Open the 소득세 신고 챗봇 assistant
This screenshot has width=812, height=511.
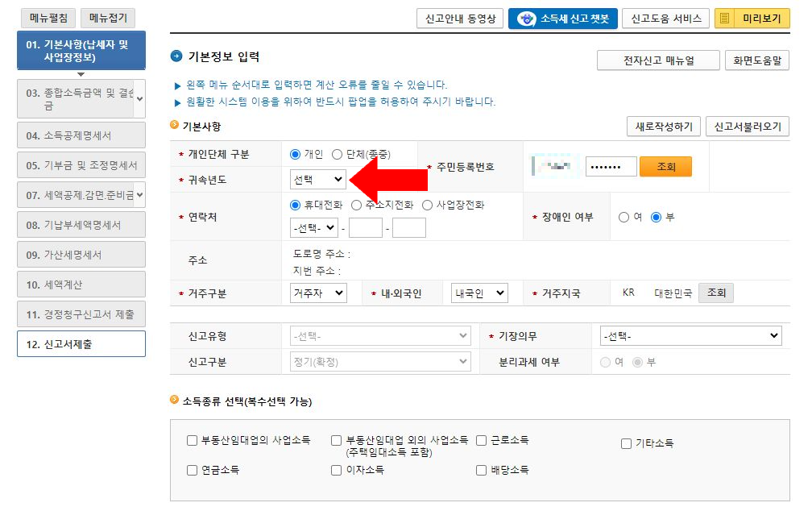pyautogui.click(x=562, y=19)
